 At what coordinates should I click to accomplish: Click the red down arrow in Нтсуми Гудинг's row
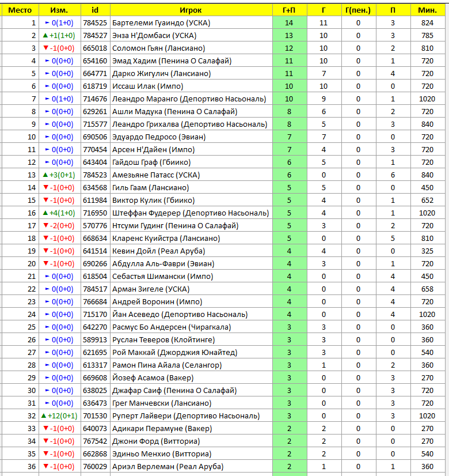[x=46, y=225]
